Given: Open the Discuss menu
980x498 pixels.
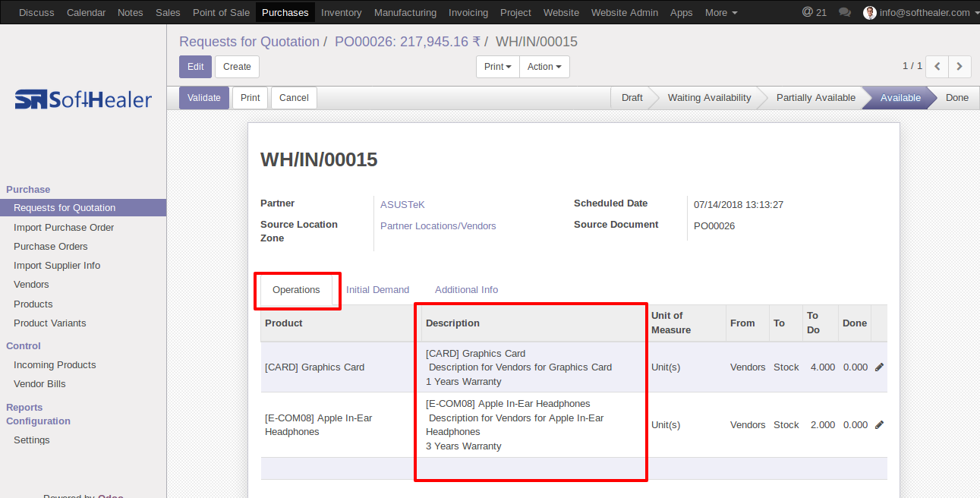Looking at the screenshot, I should 36,12.
